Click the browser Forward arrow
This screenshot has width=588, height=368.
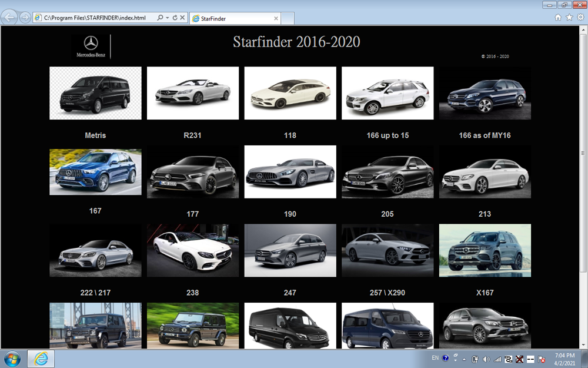(25, 17)
